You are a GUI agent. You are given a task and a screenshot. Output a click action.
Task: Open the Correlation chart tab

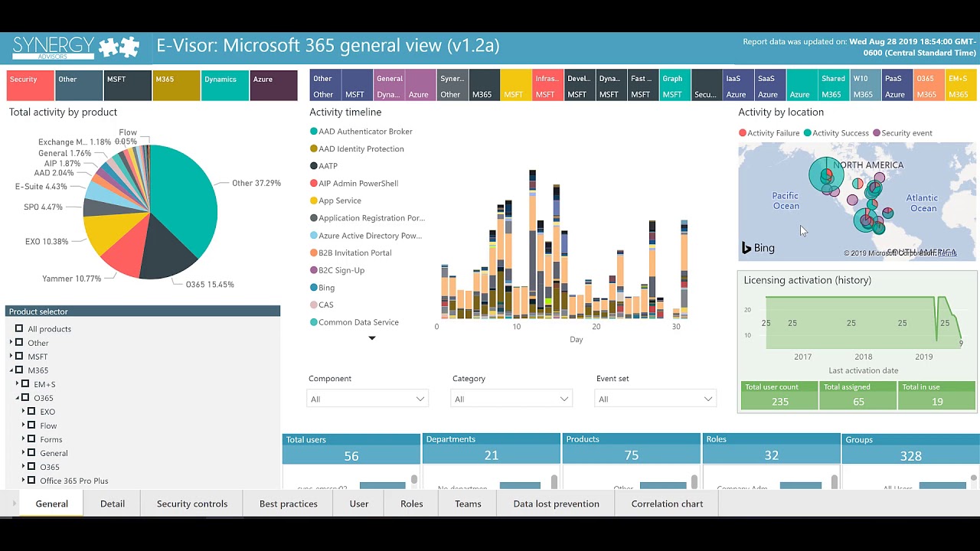coord(667,504)
